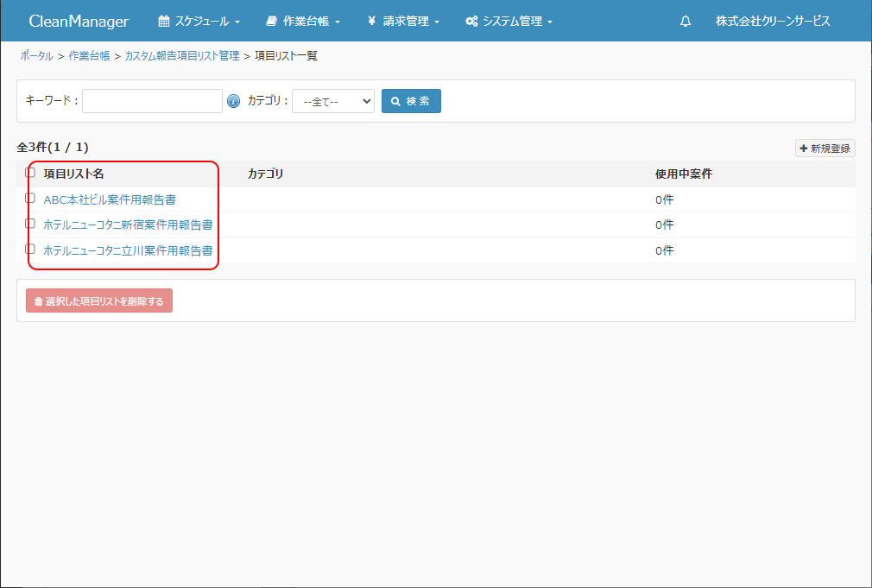Click the keyword info help icon
Image resolution: width=872 pixels, height=588 pixels.
click(x=233, y=101)
